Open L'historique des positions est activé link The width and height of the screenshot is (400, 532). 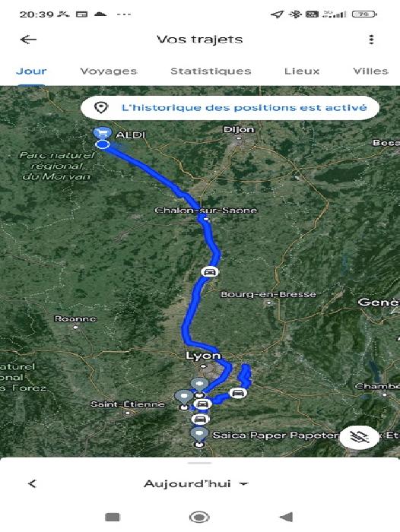point(244,108)
